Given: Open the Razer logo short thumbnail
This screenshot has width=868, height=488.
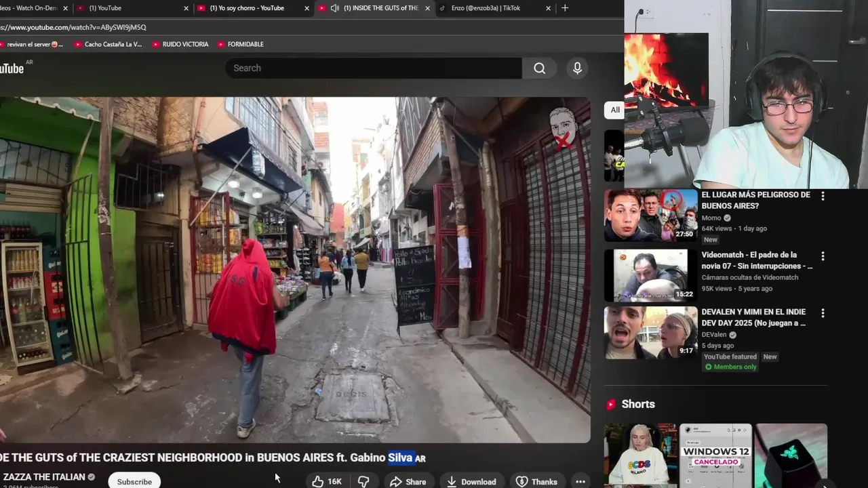Looking at the screenshot, I should click(791, 455).
